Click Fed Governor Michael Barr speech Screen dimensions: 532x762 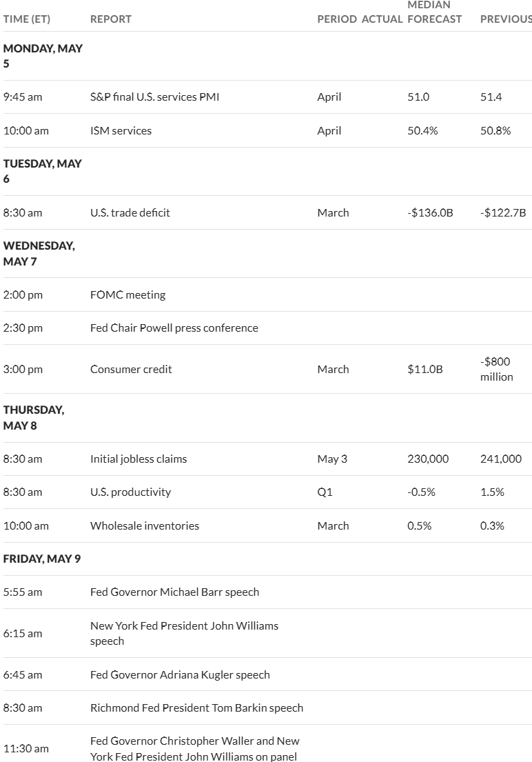175,592
